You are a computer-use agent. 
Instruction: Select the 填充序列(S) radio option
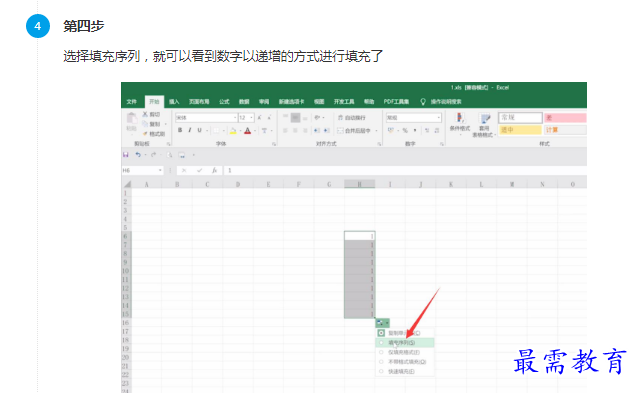pos(381,343)
